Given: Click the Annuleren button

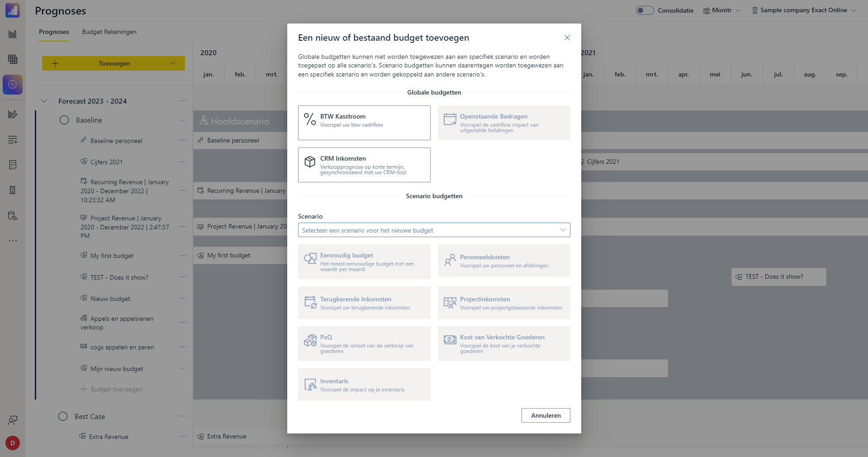Looking at the screenshot, I should pyautogui.click(x=545, y=415).
